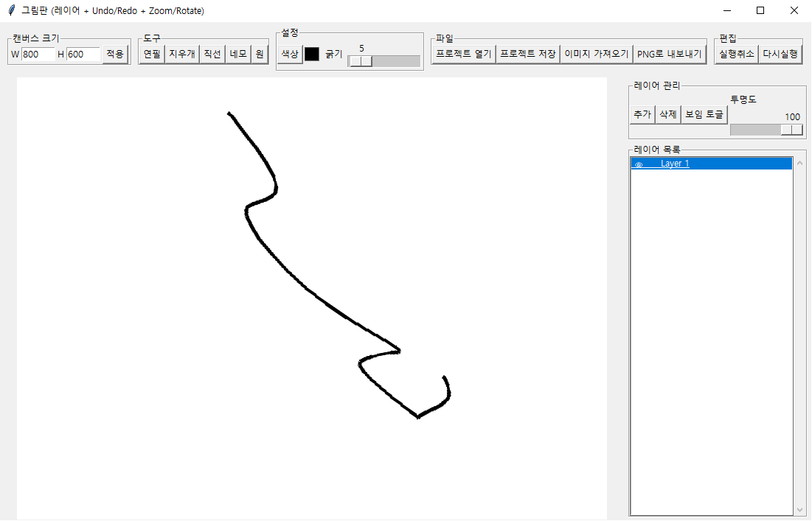Click the canvas width W input field
This screenshot has height=521, width=812.
[x=38, y=55]
